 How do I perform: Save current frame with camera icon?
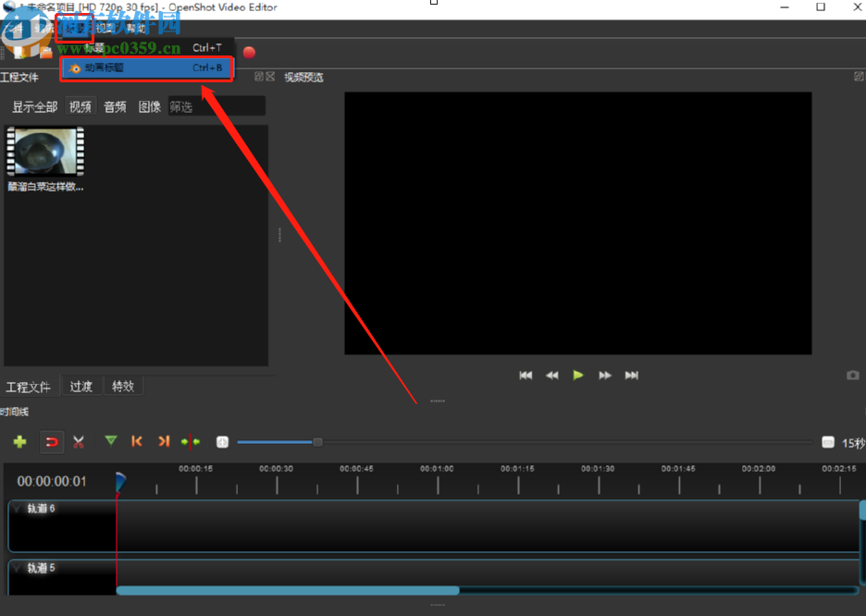click(853, 376)
